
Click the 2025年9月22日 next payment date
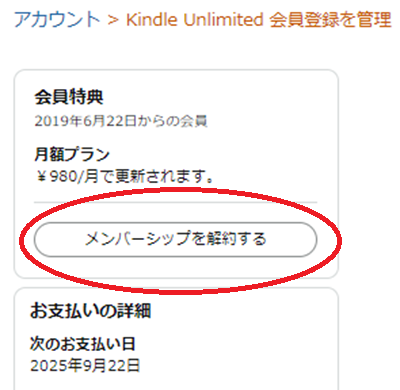(x=85, y=366)
